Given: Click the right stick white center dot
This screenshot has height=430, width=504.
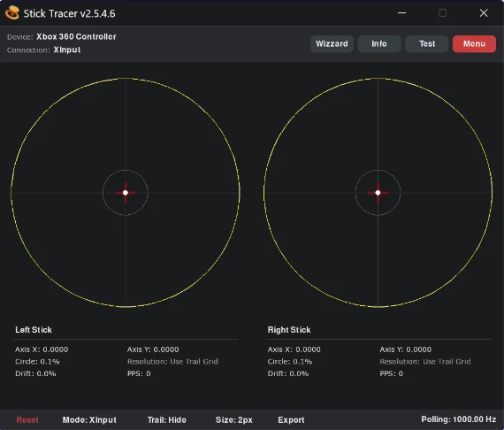Looking at the screenshot, I should [378, 193].
